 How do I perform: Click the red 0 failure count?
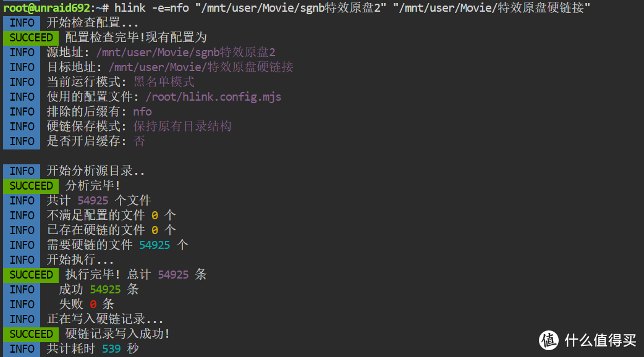[93, 304]
